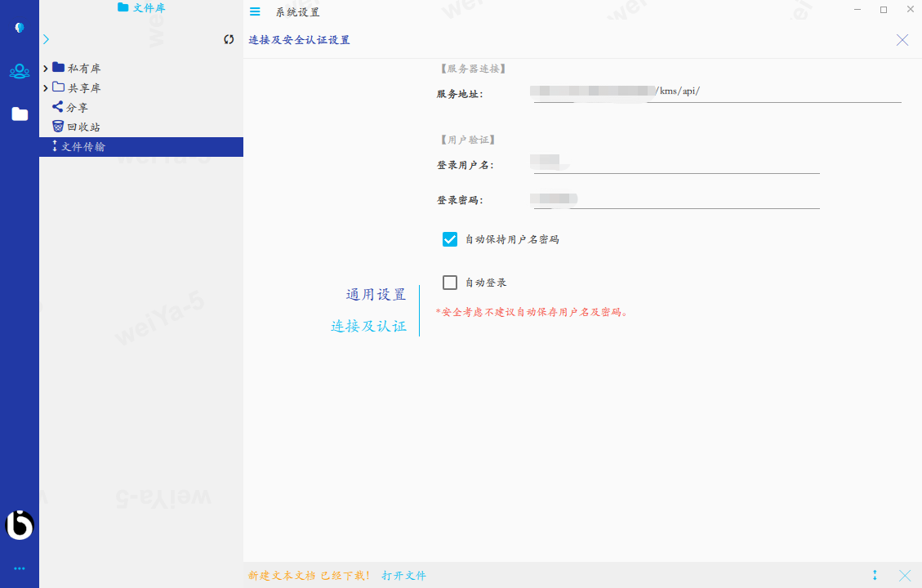922x588 pixels.
Task: Click the 新建文本文档 已经下载 message
Action: tap(309, 576)
